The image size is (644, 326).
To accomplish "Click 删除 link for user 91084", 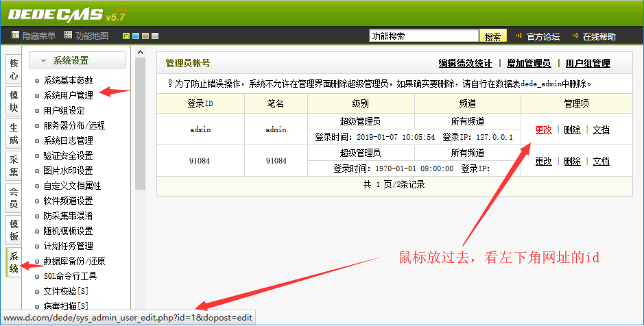I will [572, 161].
